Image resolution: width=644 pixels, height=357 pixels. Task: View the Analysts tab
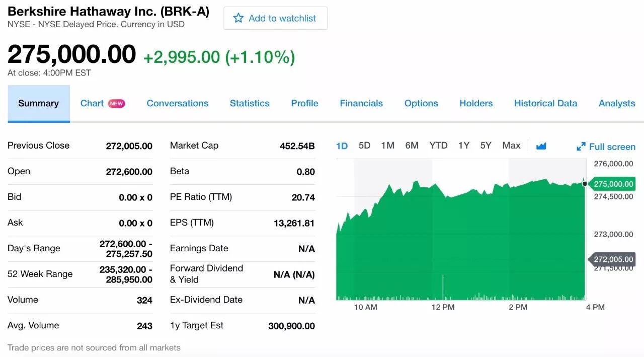pyautogui.click(x=617, y=103)
